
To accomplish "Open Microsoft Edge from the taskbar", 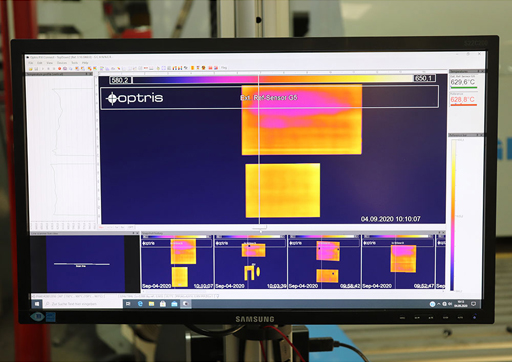I will tap(140, 304).
